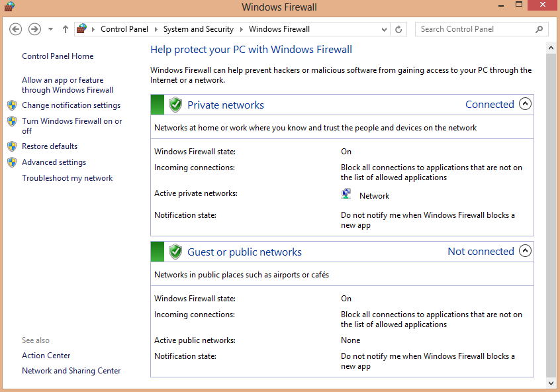
Task: Refresh the Windows Firewall page
Action: (x=398, y=29)
